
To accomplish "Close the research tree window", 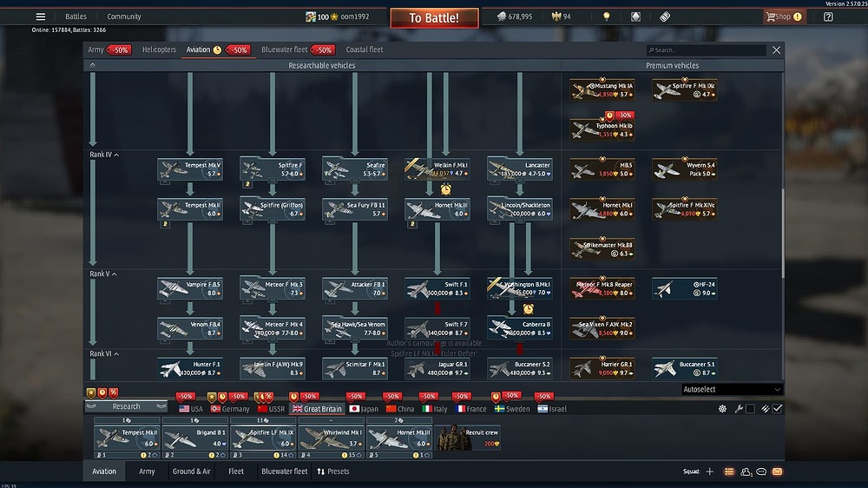I will tap(777, 49).
